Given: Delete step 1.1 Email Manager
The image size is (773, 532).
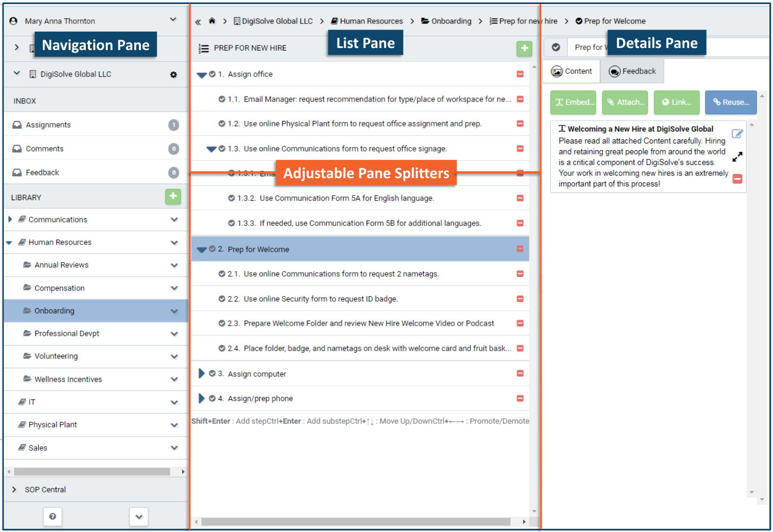Looking at the screenshot, I should [520, 99].
